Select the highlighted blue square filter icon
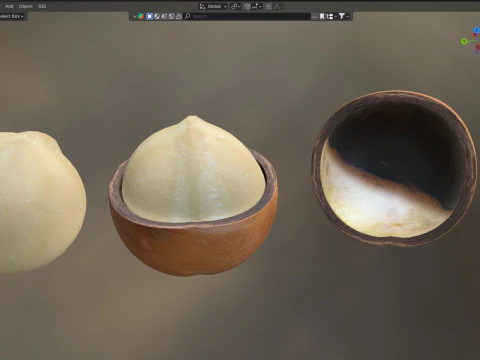This screenshot has width=480, height=360. (x=149, y=16)
